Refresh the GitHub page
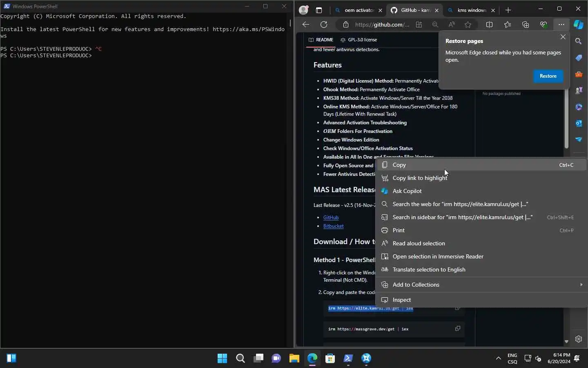 (x=324, y=25)
